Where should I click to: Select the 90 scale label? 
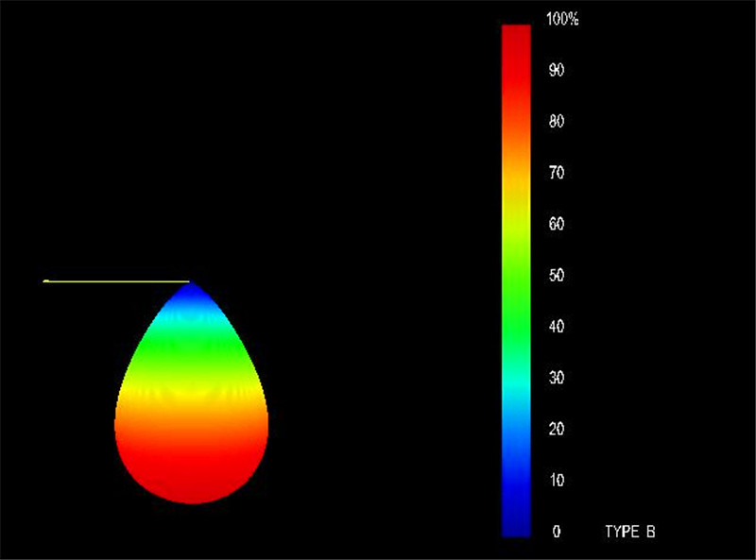coord(557,70)
